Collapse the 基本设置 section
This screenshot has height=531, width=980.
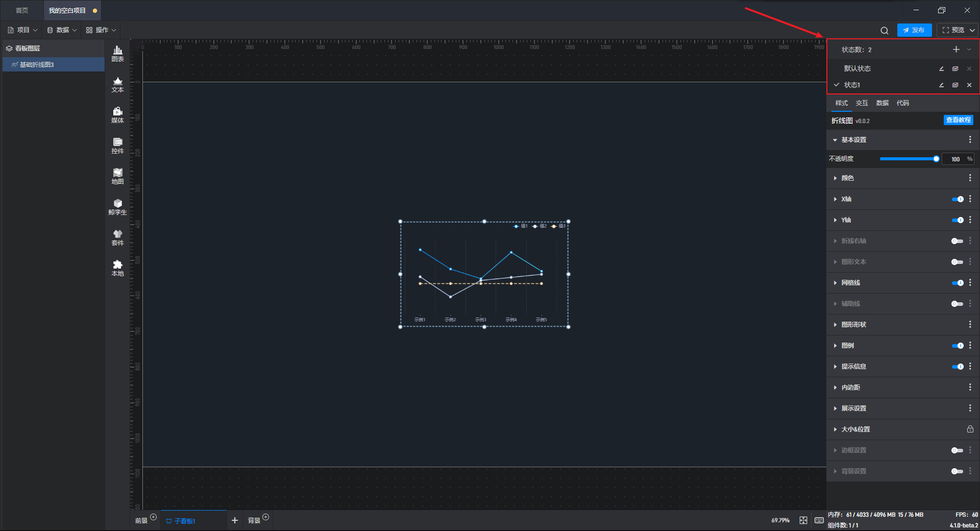[x=835, y=140]
